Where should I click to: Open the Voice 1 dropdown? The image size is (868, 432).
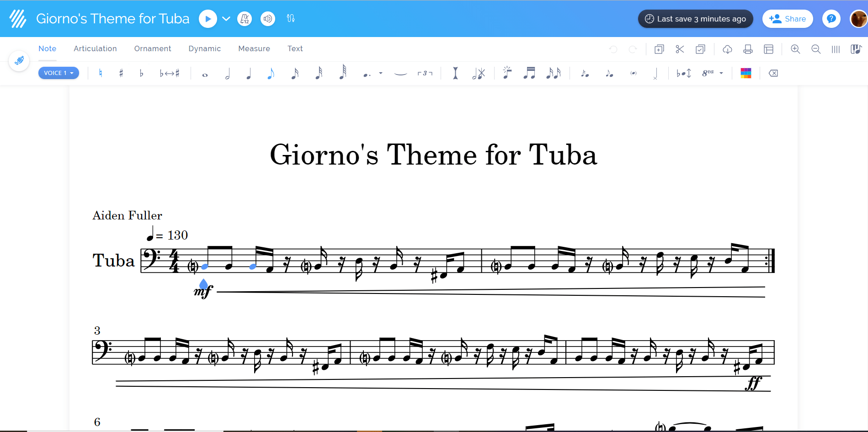coord(59,73)
